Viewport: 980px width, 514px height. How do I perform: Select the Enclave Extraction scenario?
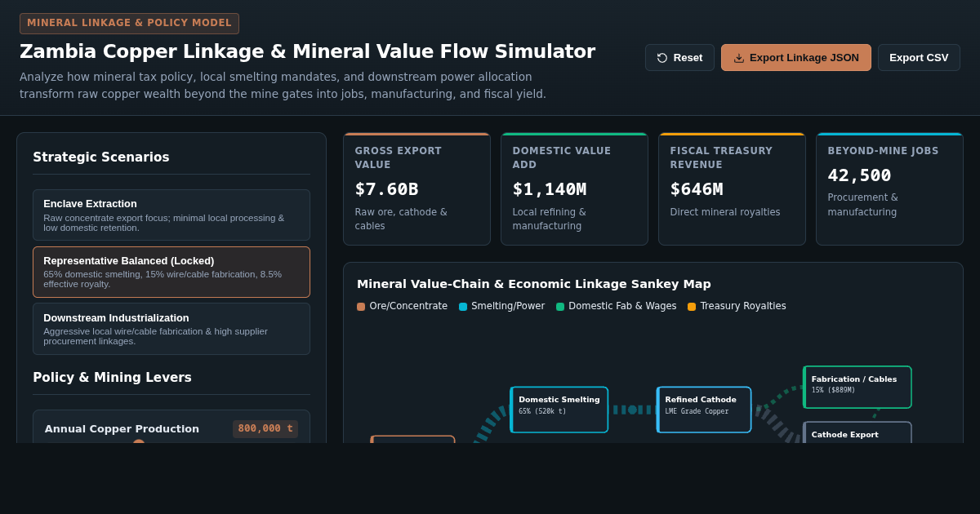click(x=171, y=215)
